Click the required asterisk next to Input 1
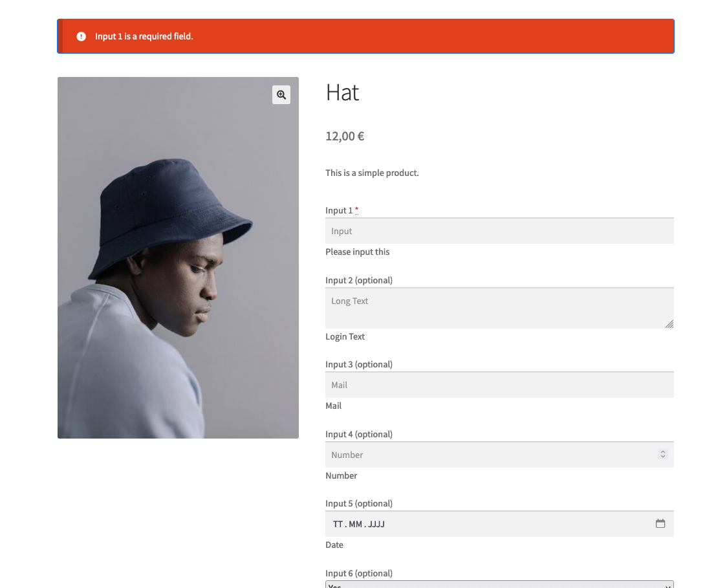 click(x=356, y=210)
